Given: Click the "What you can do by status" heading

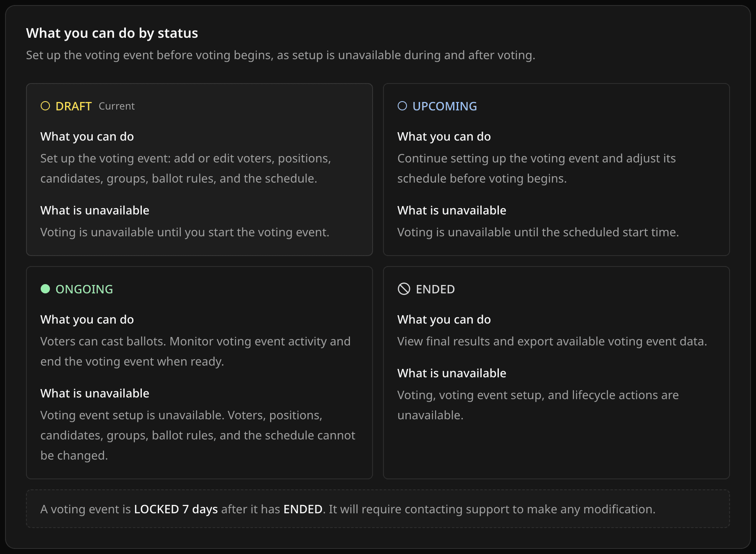Looking at the screenshot, I should point(112,33).
